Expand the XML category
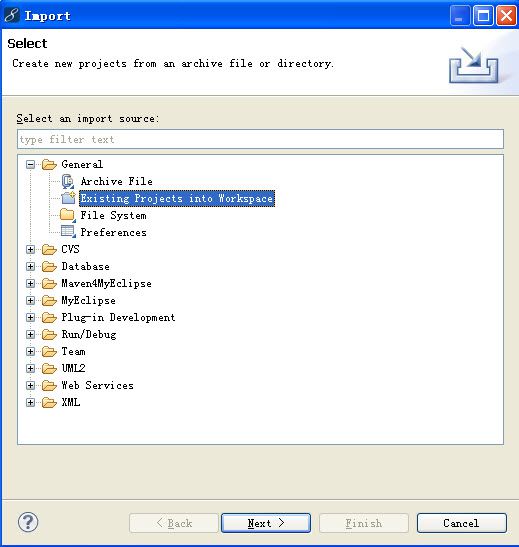Screen dimensions: 519x547 30,403
